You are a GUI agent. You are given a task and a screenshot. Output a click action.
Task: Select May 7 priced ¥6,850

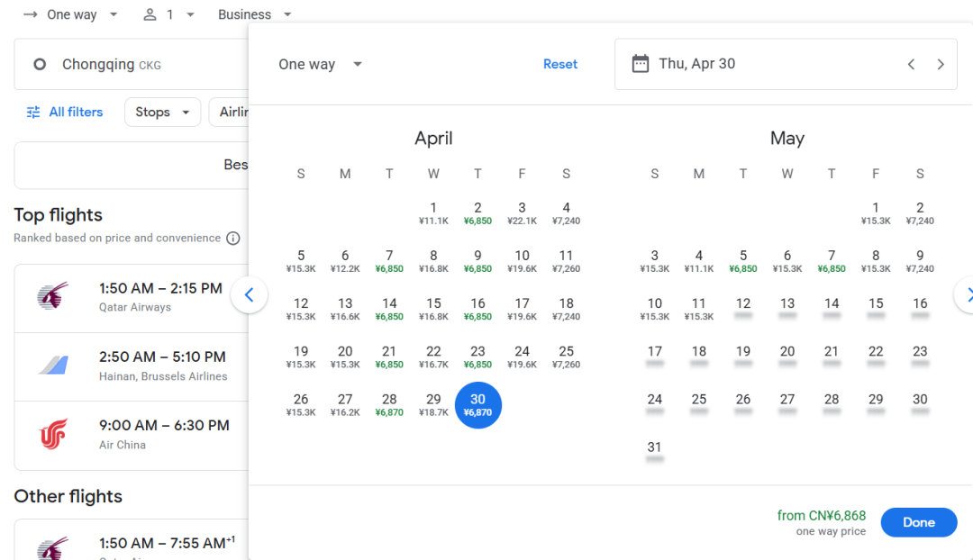(832, 261)
